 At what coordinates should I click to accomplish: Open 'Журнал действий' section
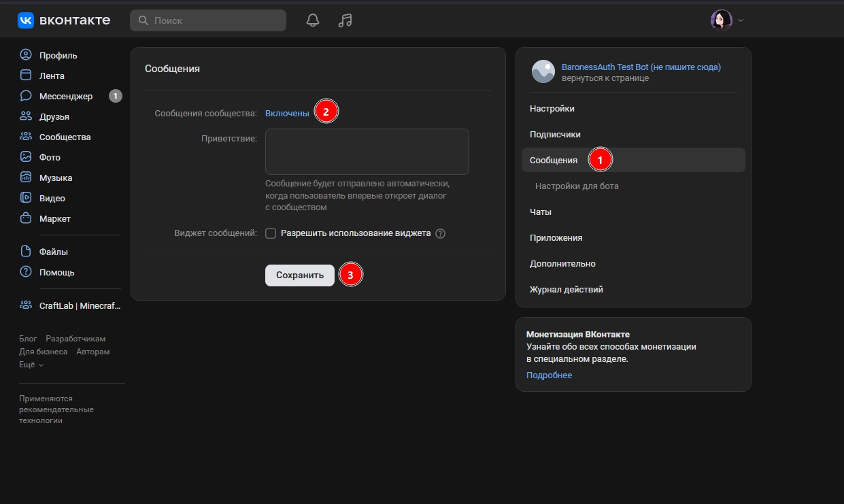tap(566, 290)
